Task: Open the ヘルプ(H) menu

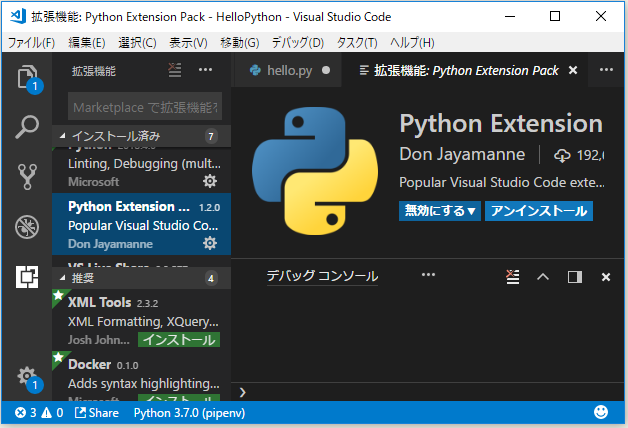Action: click(412, 42)
